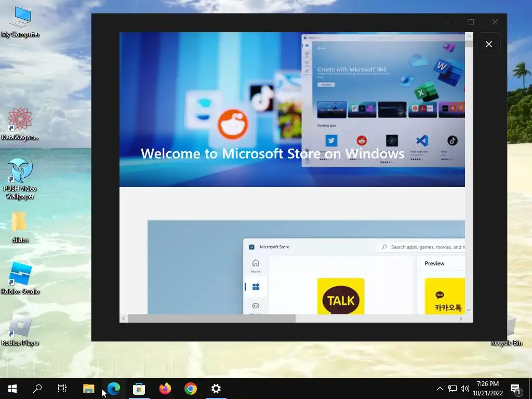532x399 pixels.
Task: Click the Apps icon in preview sidebar
Action: coord(256,287)
